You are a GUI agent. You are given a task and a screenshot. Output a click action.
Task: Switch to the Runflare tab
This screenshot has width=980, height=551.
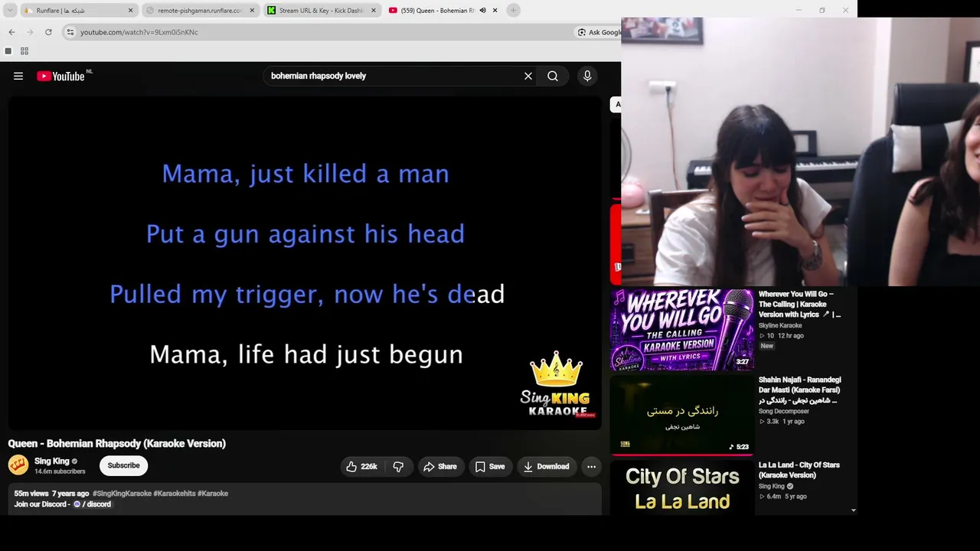[x=78, y=11]
